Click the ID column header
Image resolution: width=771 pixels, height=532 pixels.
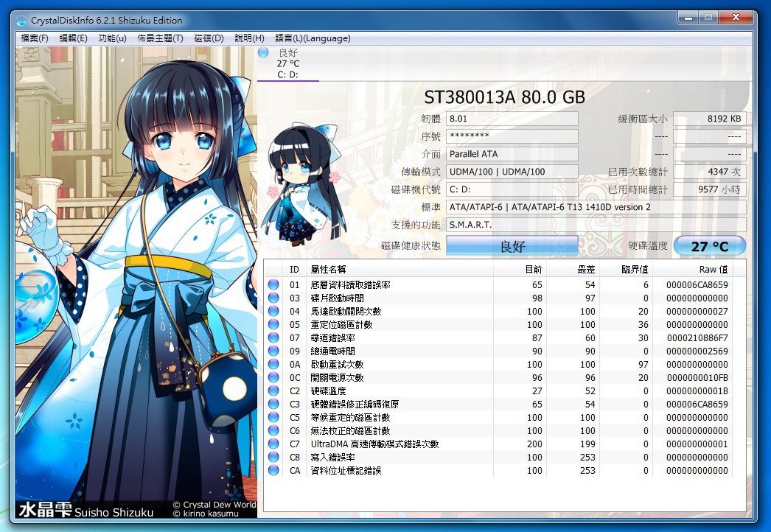click(295, 269)
